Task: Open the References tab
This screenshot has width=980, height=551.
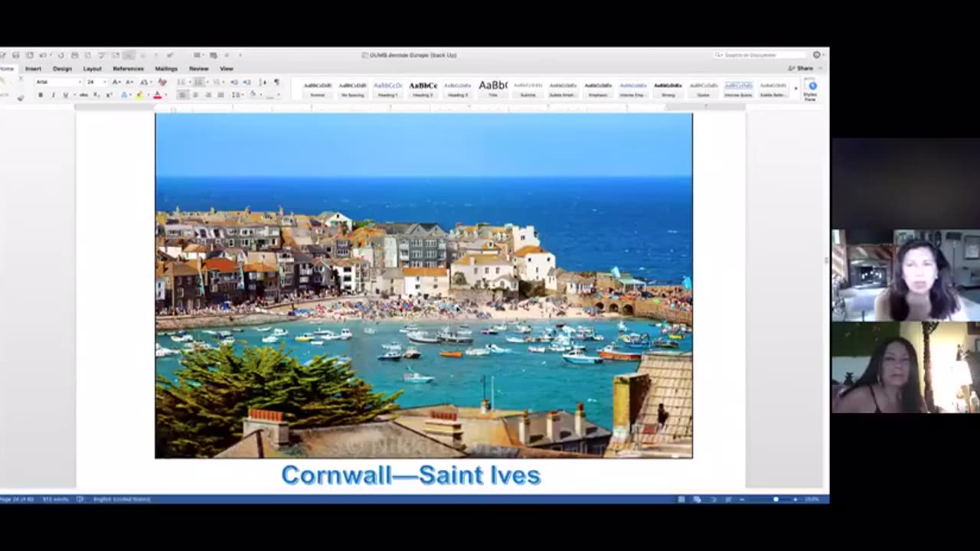Action: click(x=128, y=69)
